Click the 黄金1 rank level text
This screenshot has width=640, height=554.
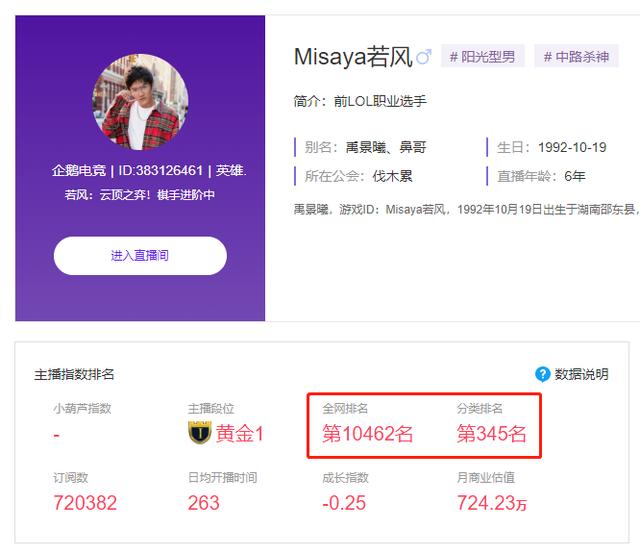coord(240,434)
